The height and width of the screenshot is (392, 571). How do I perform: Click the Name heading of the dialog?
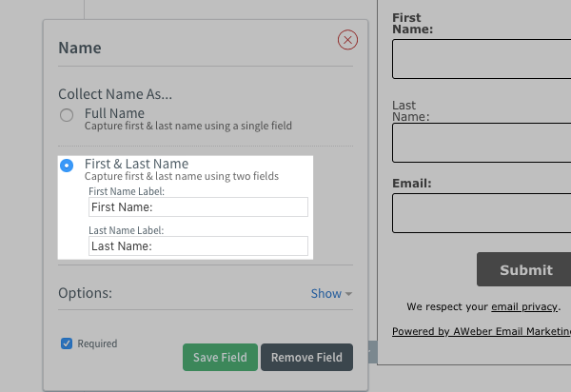[80, 48]
